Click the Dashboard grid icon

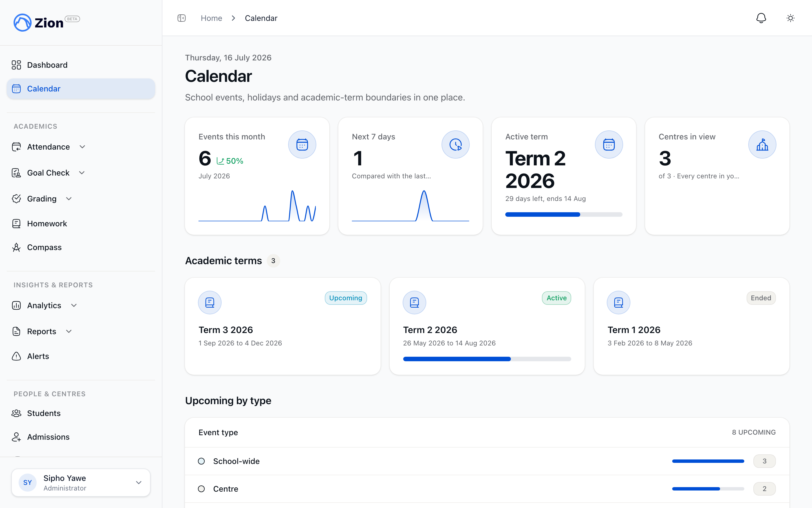coord(16,65)
